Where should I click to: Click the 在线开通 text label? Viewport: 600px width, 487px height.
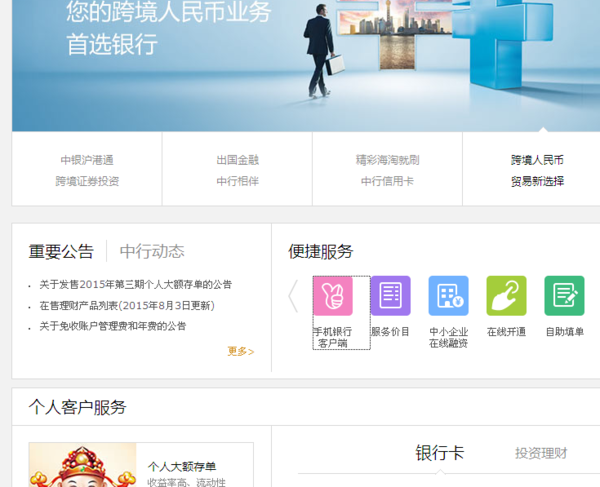[x=506, y=332]
